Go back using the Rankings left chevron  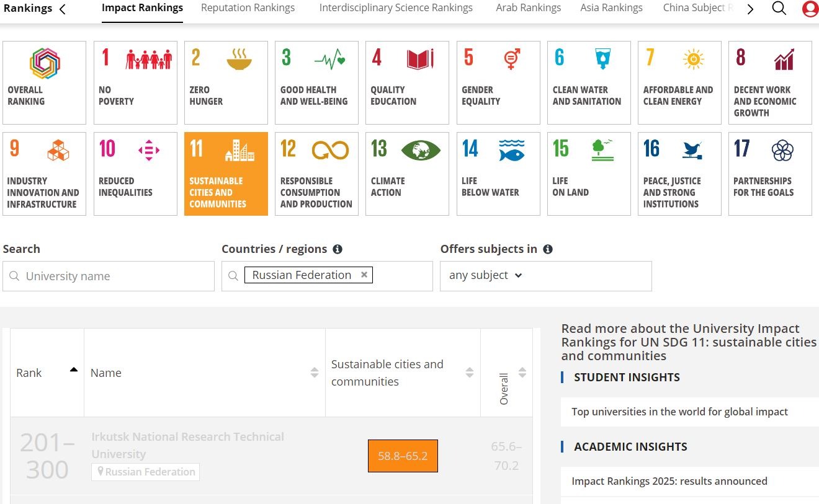62,9
